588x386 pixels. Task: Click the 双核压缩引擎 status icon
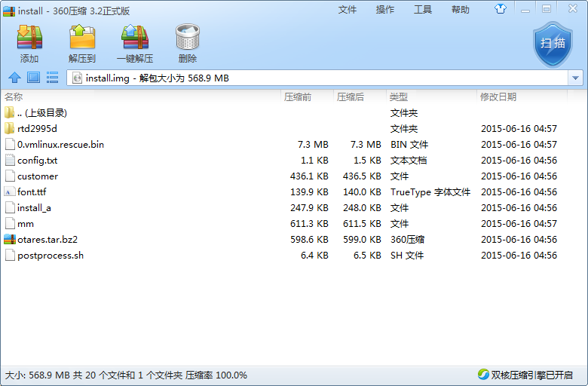click(x=483, y=375)
